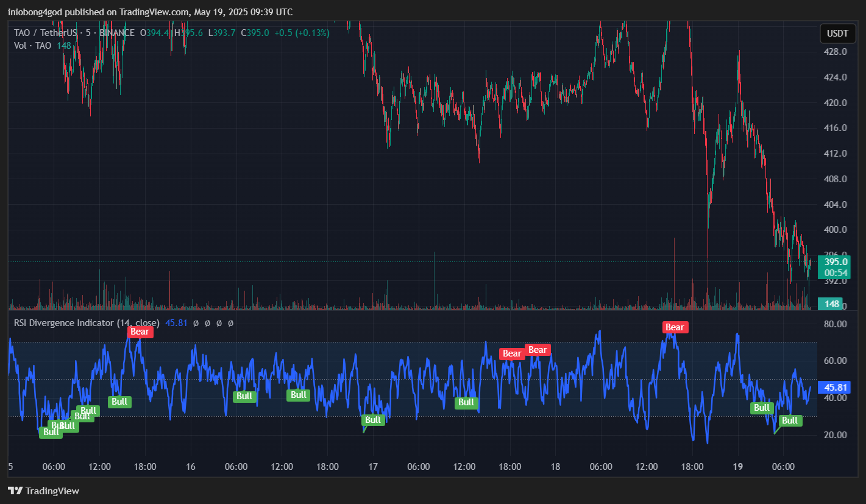Click the TradingView logo at bottom left
The width and height of the screenshot is (866, 504).
pos(43,491)
